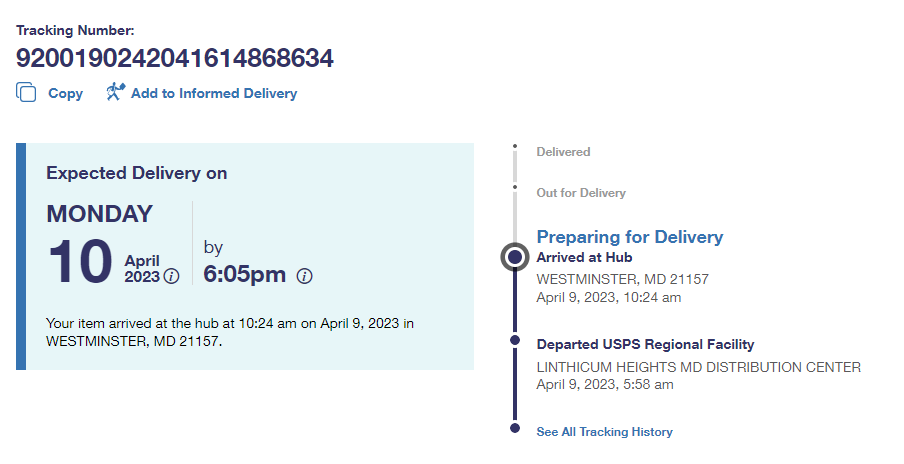904x464 pixels.
Task: Select the Out for Delivery status label
Action: [x=580, y=193]
